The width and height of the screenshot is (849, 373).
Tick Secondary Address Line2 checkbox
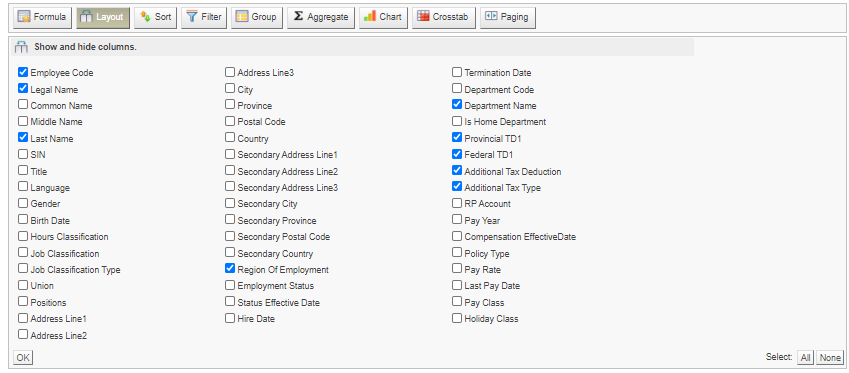click(x=230, y=170)
